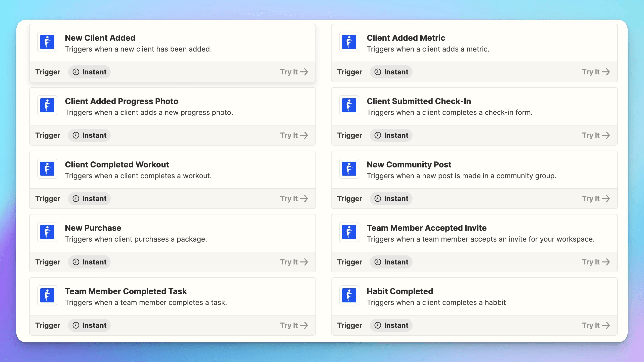Screen dimensions: 644x362
Task: Click the Instant badge on Habit Completed
Action: point(391,325)
